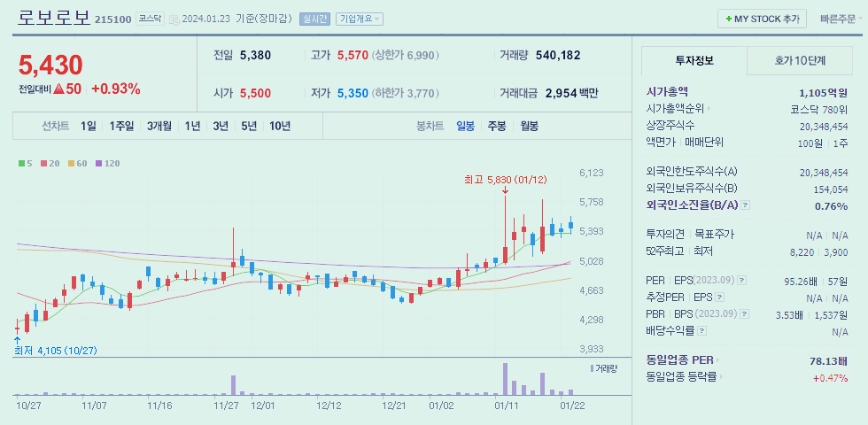This screenshot has height=425, width=868.
Task: Click the help icon next to PBR BPS(2023.09)
Action: click(x=745, y=314)
